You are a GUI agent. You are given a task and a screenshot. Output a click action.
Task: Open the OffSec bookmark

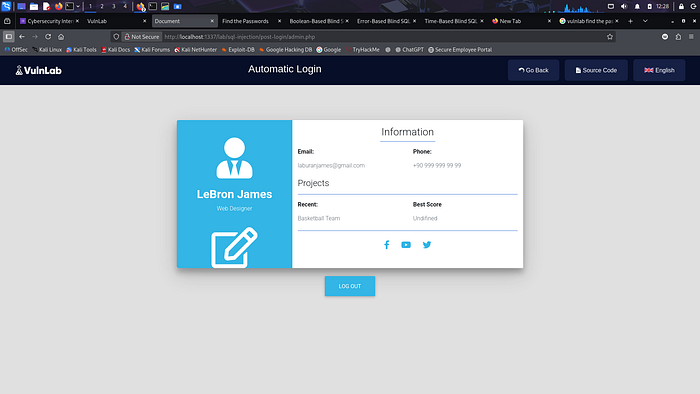click(16, 50)
